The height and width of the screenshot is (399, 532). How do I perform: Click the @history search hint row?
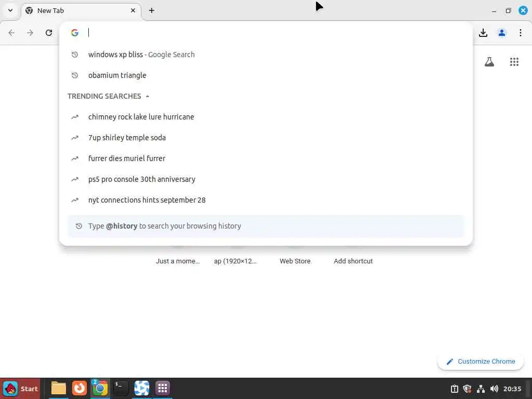[x=266, y=226]
